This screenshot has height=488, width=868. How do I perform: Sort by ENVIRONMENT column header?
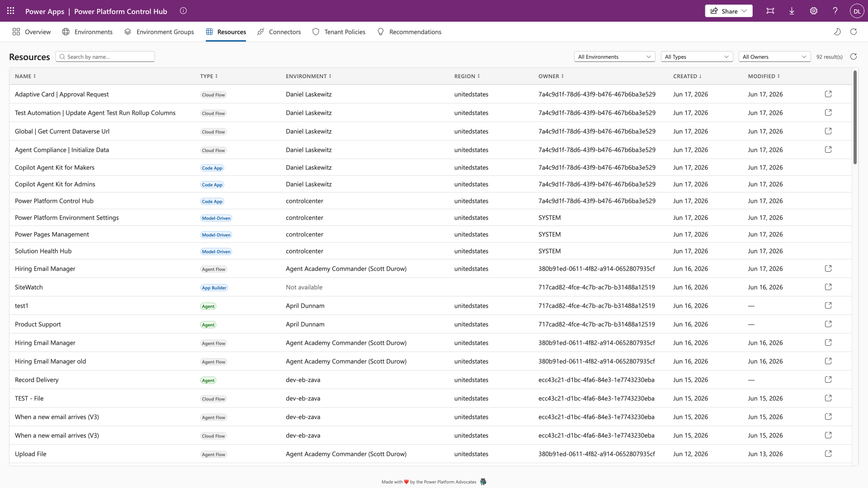pos(309,76)
